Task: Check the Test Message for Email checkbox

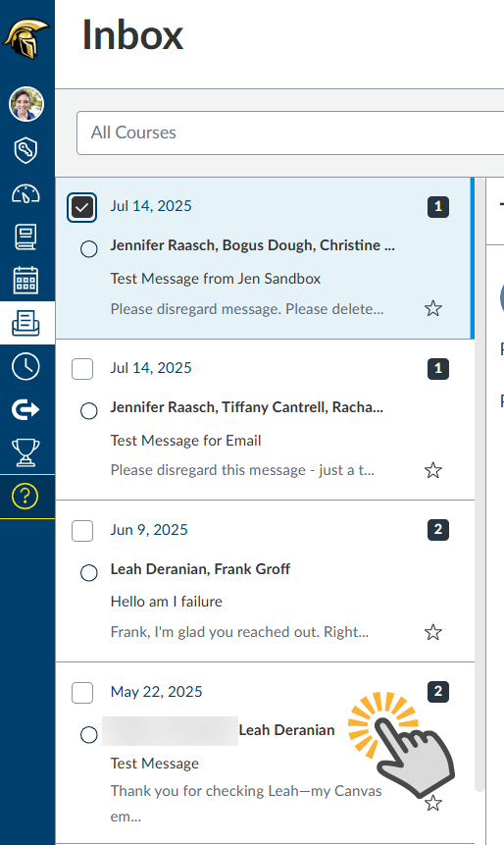Action: (x=82, y=369)
